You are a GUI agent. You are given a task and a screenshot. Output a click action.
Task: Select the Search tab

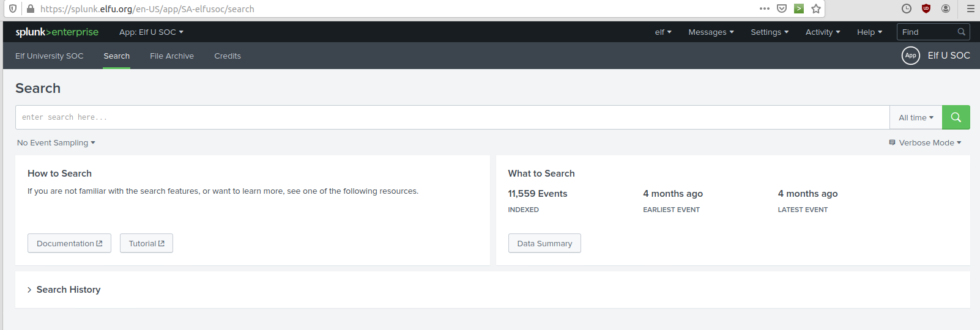point(116,56)
